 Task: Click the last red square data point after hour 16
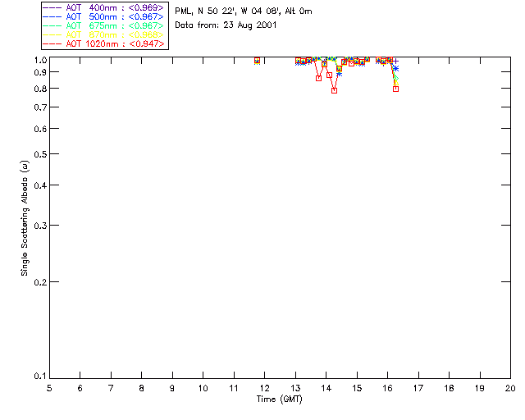pos(395,89)
